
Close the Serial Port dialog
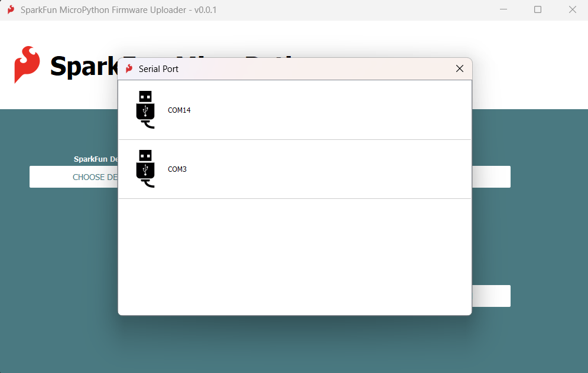[460, 68]
